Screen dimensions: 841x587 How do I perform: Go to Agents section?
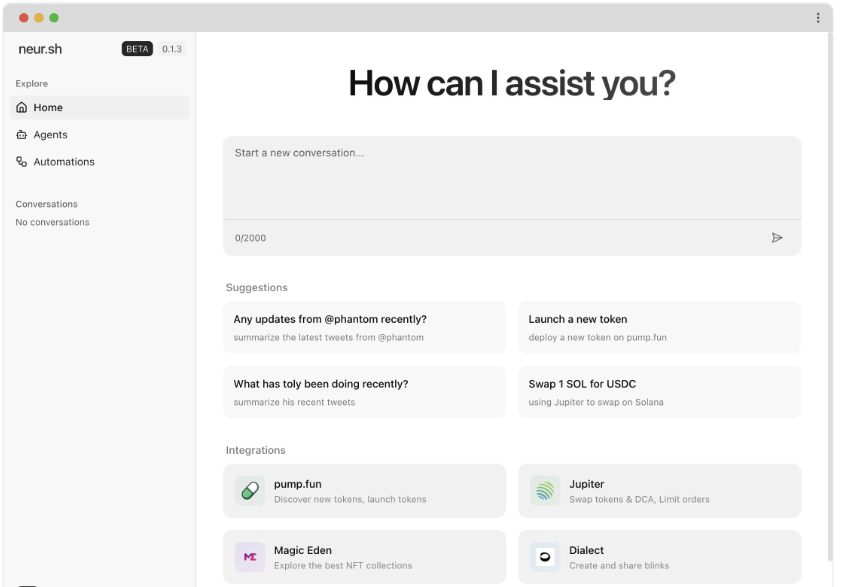99,135
